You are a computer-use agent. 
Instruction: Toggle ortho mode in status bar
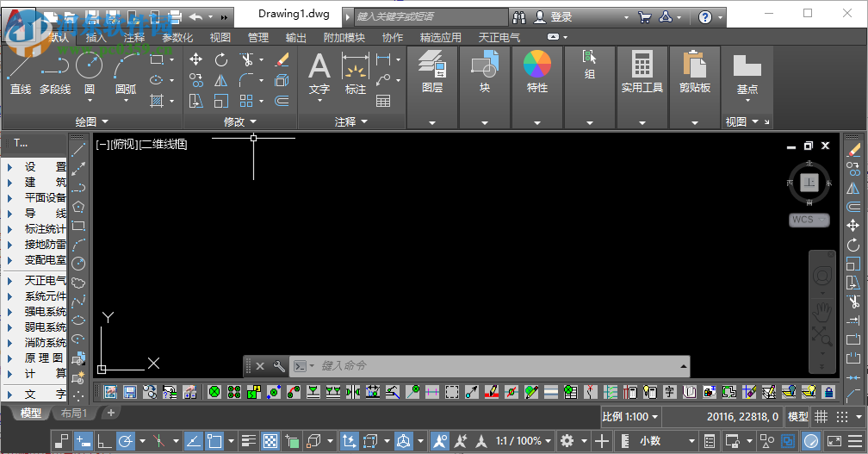[105, 441]
